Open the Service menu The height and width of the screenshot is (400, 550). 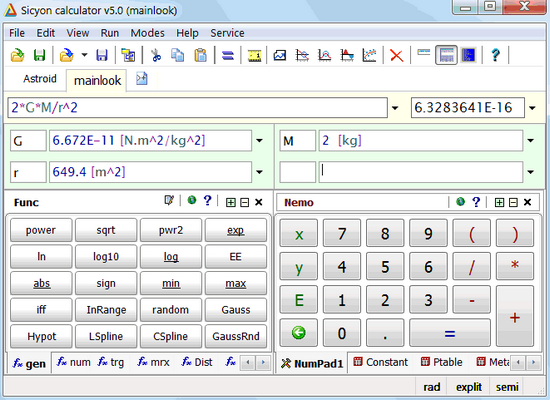tap(227, 33)
